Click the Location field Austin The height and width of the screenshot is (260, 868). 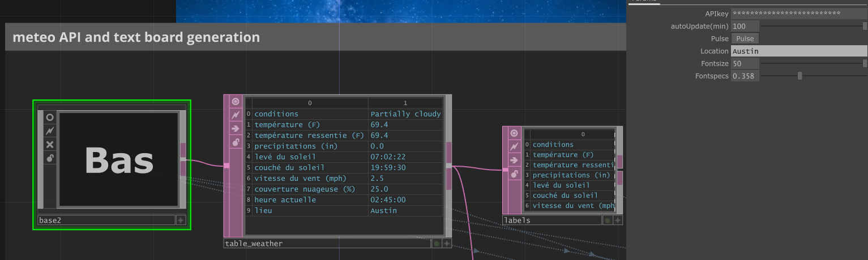(x=799, y=51)
